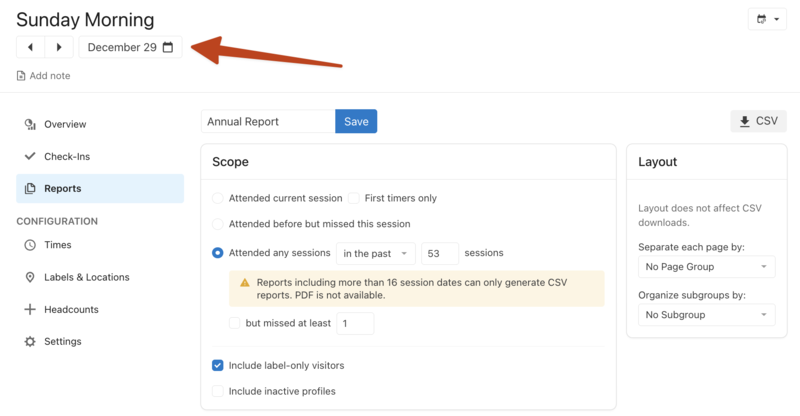
Task: Open the Check-Ins section
Action: [67, 156]
